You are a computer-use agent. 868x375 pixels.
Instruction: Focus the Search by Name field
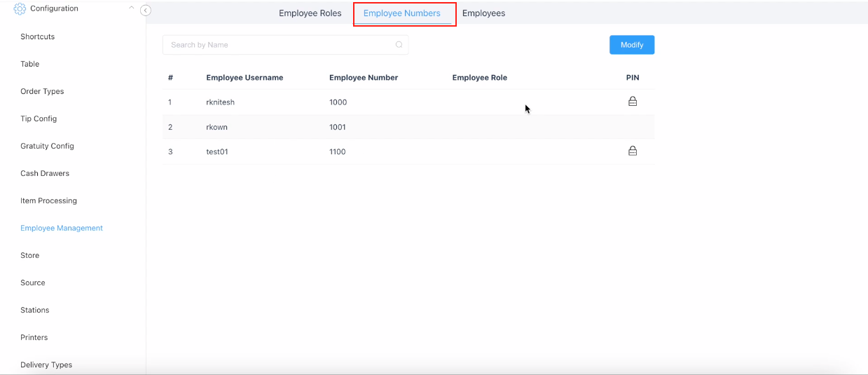click(x=280, y=45)
